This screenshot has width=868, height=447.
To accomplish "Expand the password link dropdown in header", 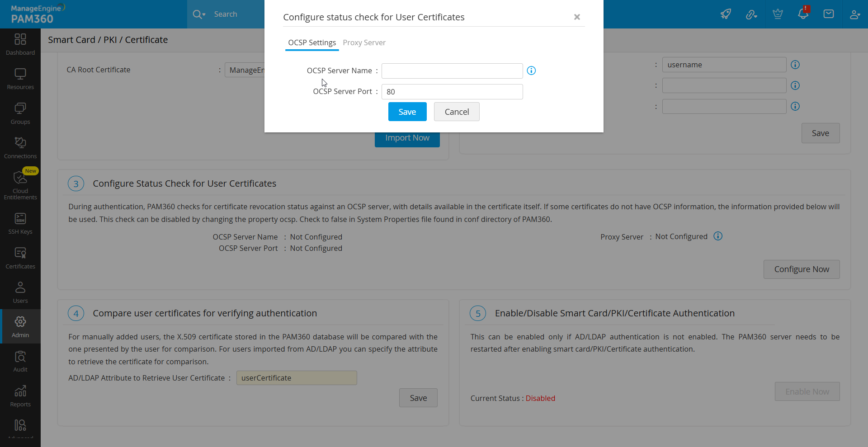I will click(x=752, y=14).
